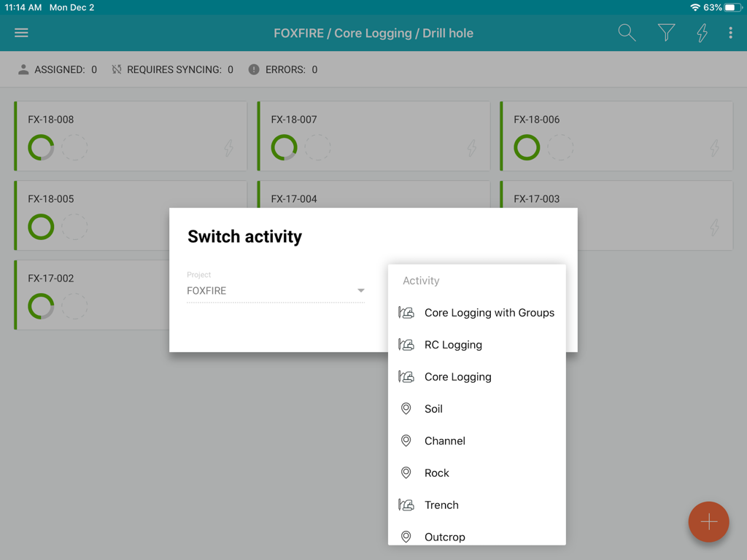Image resolution: width=747 pixels, height=560 pixels.
Task: Open the navigation hamburger menu
Action: click(21, 32)
